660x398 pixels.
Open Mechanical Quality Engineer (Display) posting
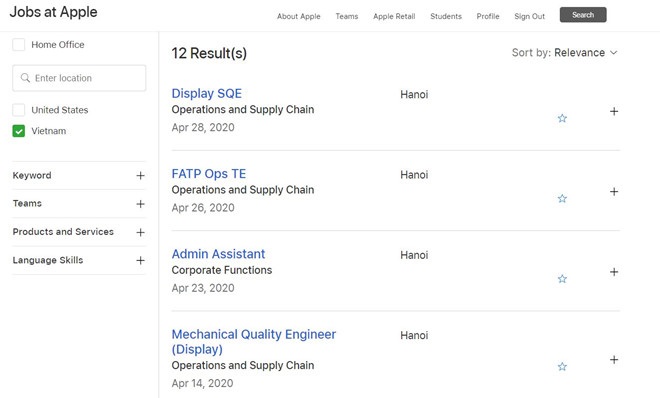254,342
